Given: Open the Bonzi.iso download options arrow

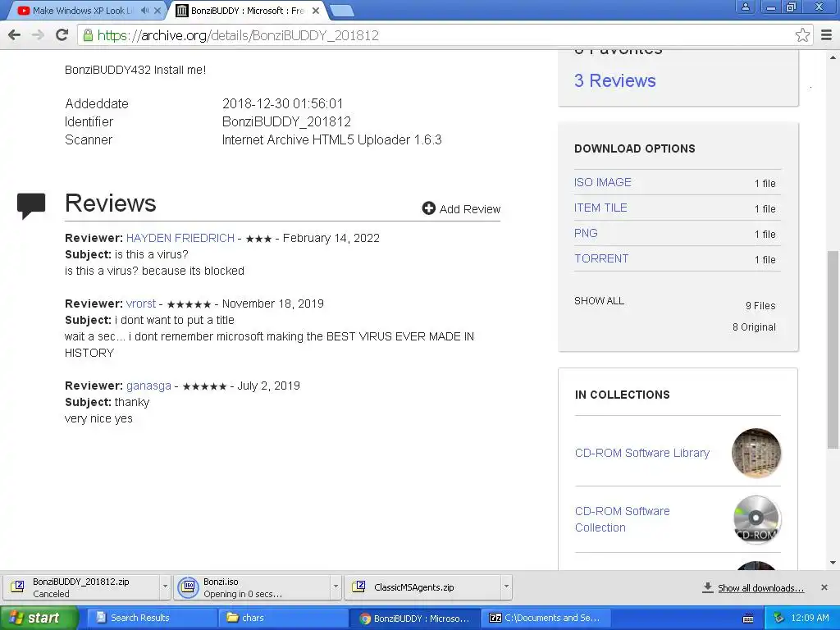Looking at the screenshot, I should click(x=336, y=587).
